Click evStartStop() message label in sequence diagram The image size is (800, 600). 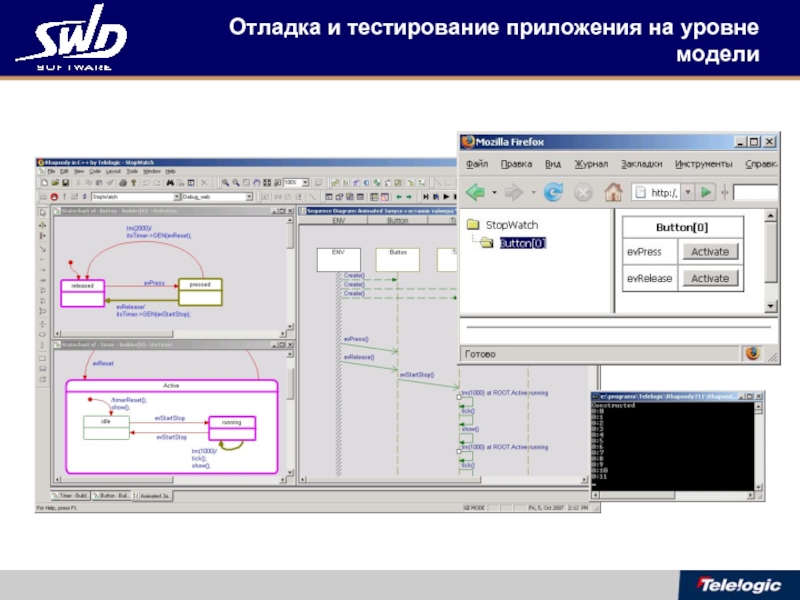[417, 374]
